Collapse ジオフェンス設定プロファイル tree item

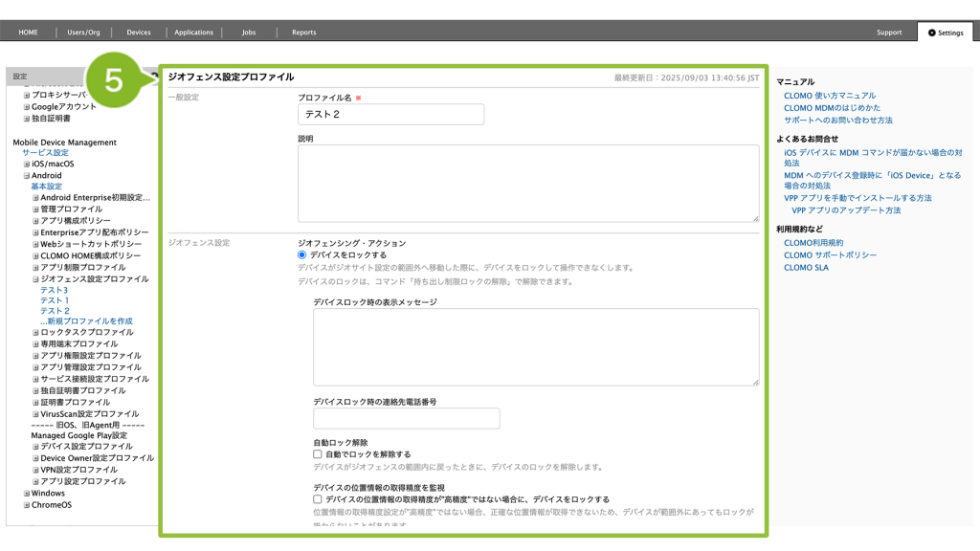36,279
